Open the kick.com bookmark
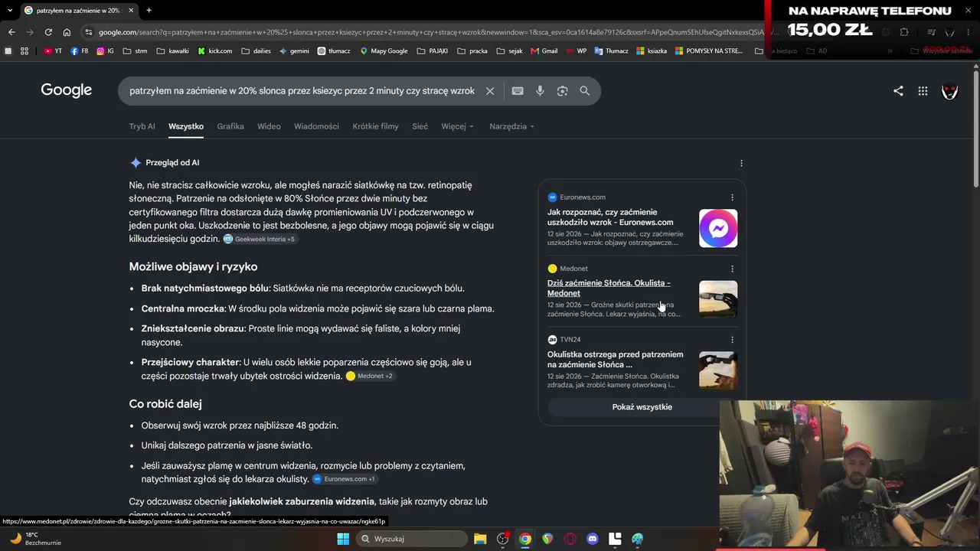The height and width of the screenshot is (551, 980). tap(214, 51)
